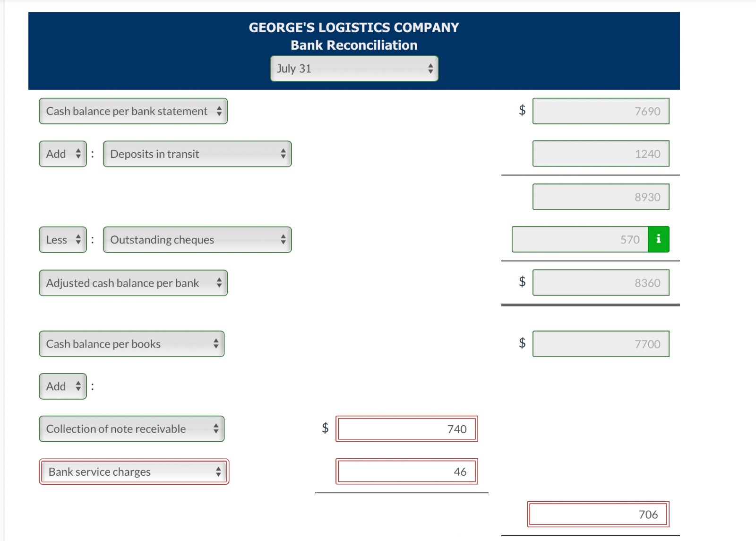Screen dimensions: 756x541
Task: Click the cash per books field 7700
Action: pos(601,344)
